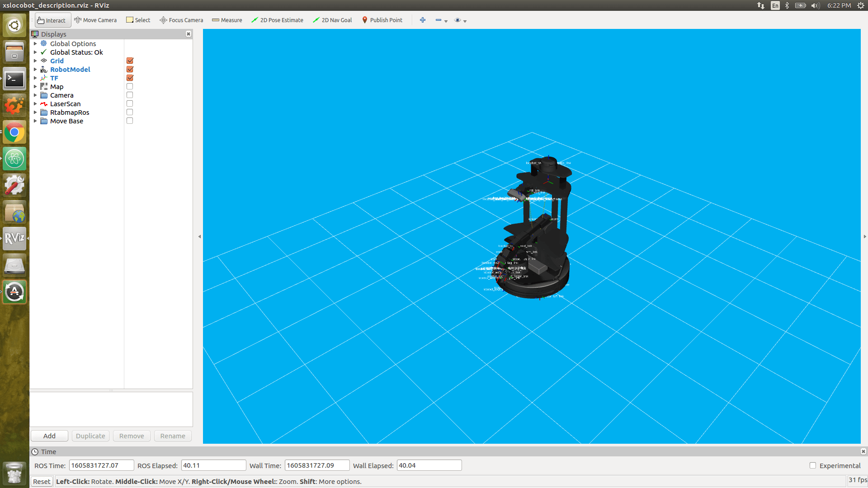Enable the RtabmapRos group checkbox
868x488 pixels.
[x=130, y=112]
